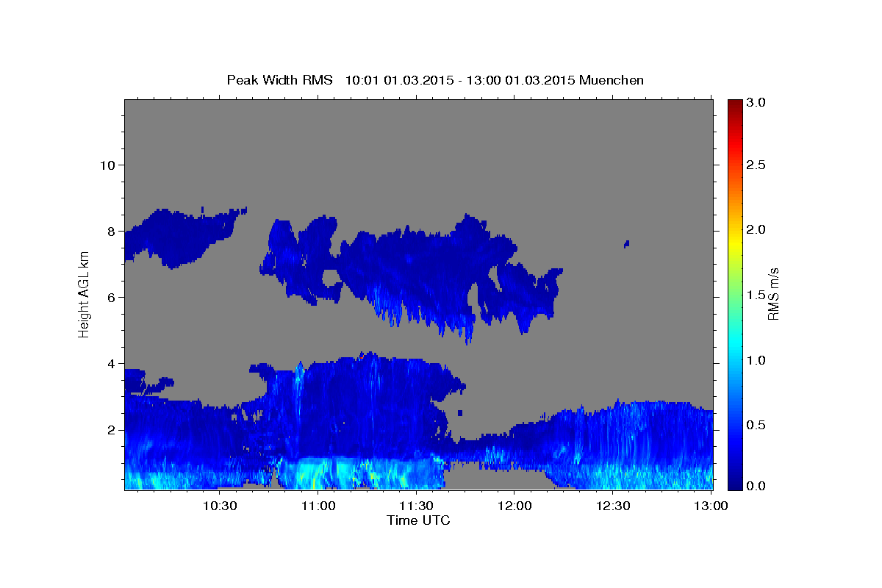
Task: Click the colorbar value 1.5
Action: pos(756,295)
